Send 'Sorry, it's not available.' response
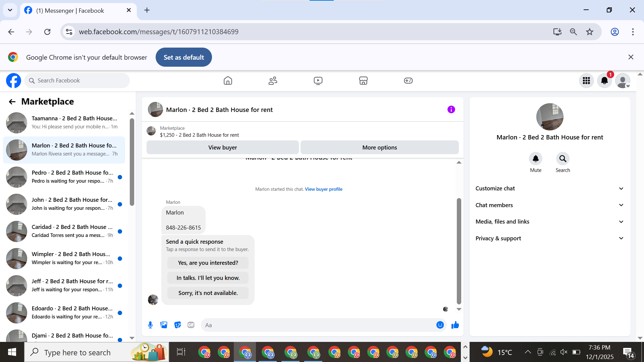 (208, 293)
